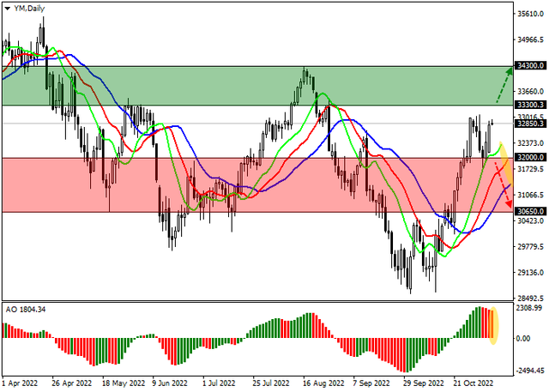This screenshot has height=392, width=549.
Task: Click the 32373.0 price axis value
Action: tap(530, 143)
